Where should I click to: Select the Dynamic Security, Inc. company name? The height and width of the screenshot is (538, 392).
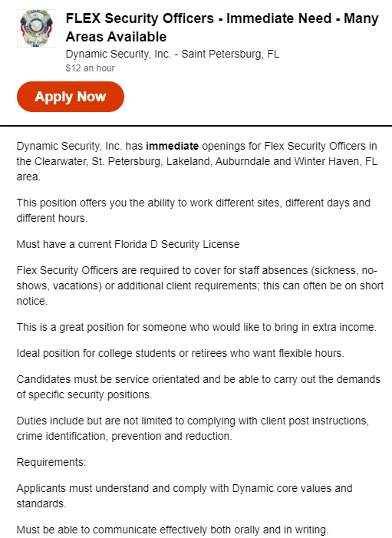click(118, 54)
